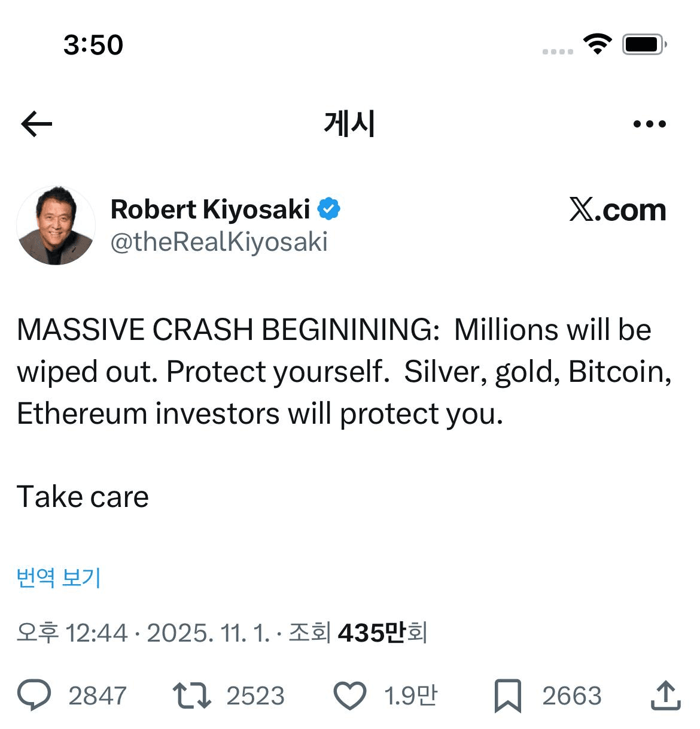Tap the battery status icon

pyautogui.click(x=644, y=44)
